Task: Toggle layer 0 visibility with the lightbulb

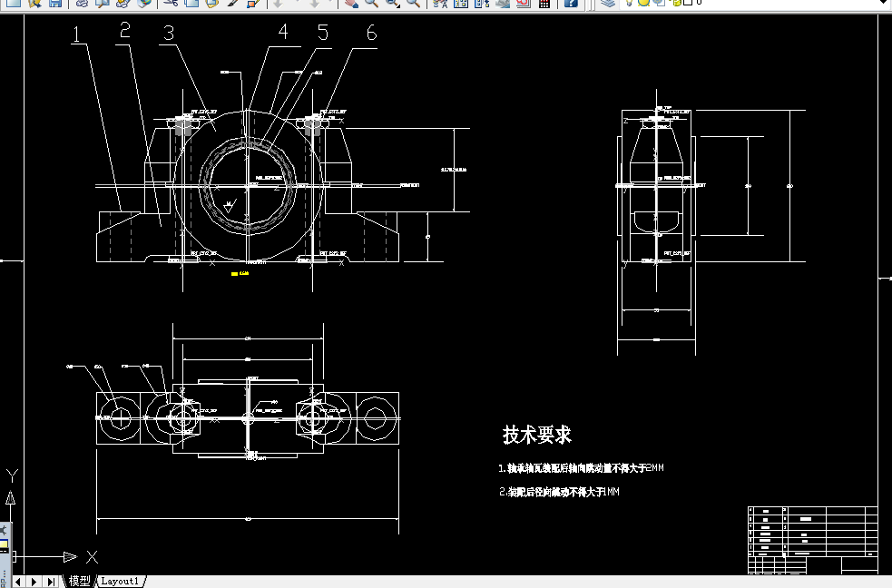Action: tap(628, 6)
